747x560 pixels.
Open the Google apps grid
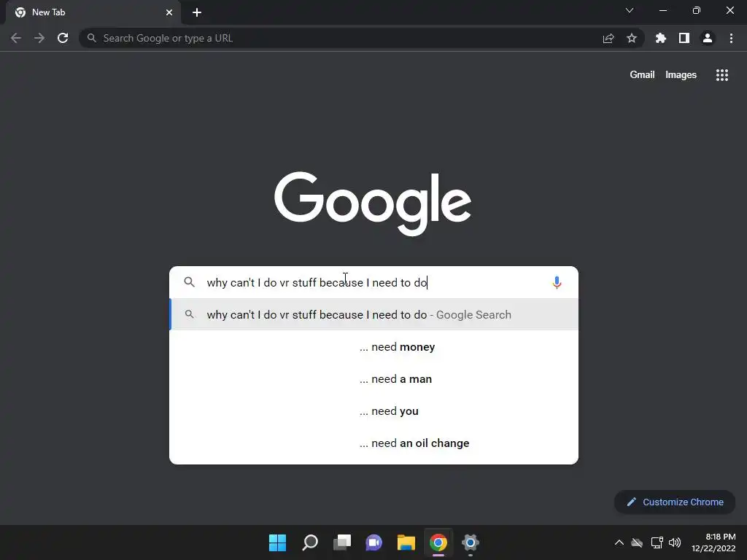(x=721, y=75)
